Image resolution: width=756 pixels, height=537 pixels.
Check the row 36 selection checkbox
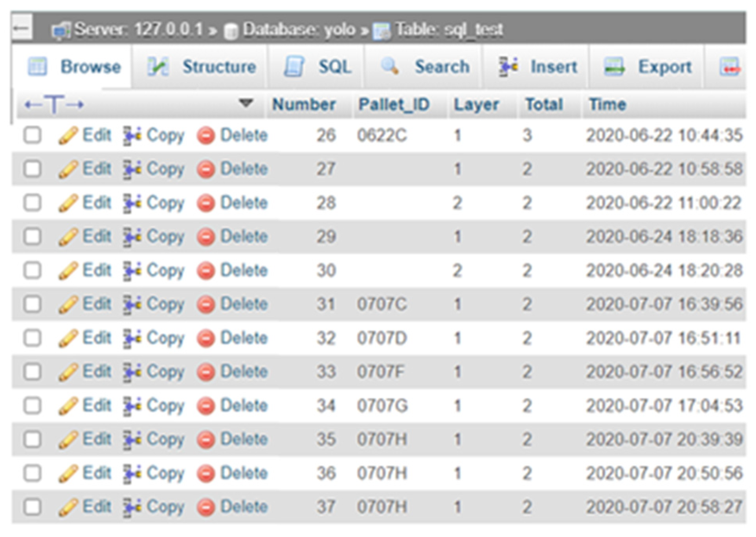click(x=32, y=473)
